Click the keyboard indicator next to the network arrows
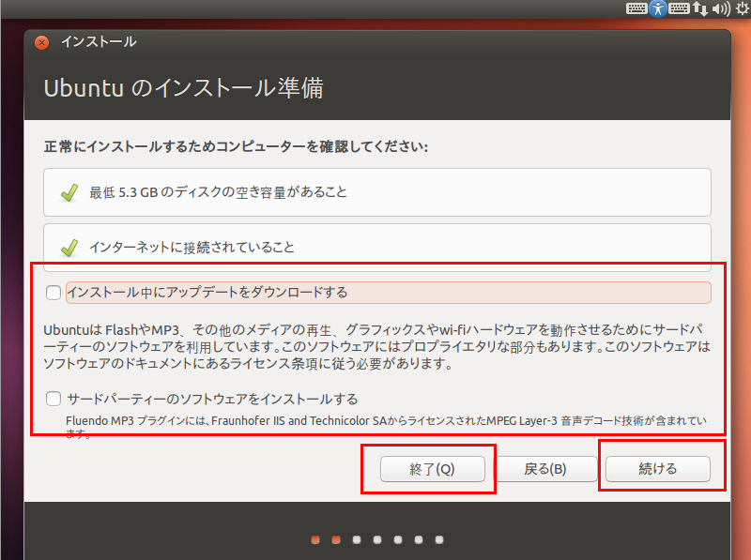Screen dimensions: 751x560 679,8
